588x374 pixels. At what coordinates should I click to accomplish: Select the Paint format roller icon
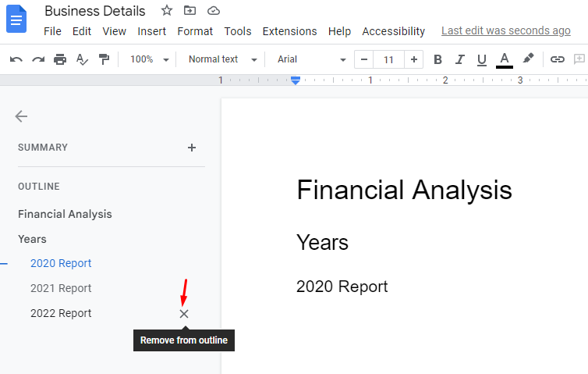pyautogui.click(x=104, y=59)
